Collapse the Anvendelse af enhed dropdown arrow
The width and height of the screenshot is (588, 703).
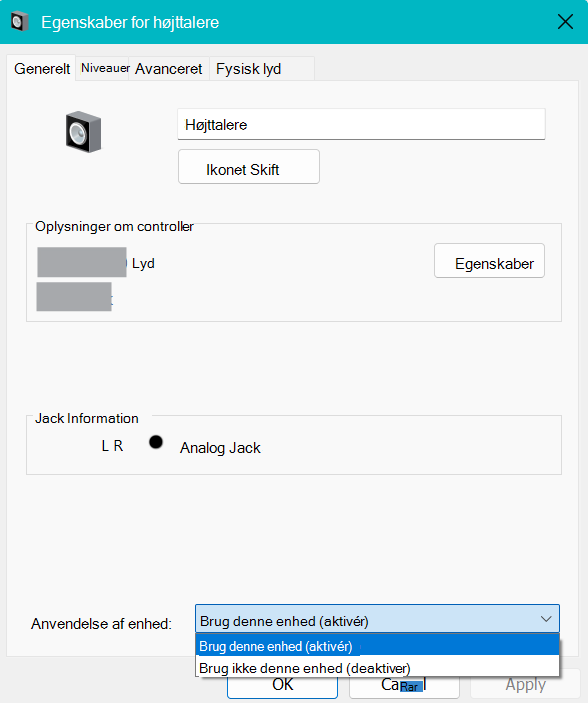(546, 619)
